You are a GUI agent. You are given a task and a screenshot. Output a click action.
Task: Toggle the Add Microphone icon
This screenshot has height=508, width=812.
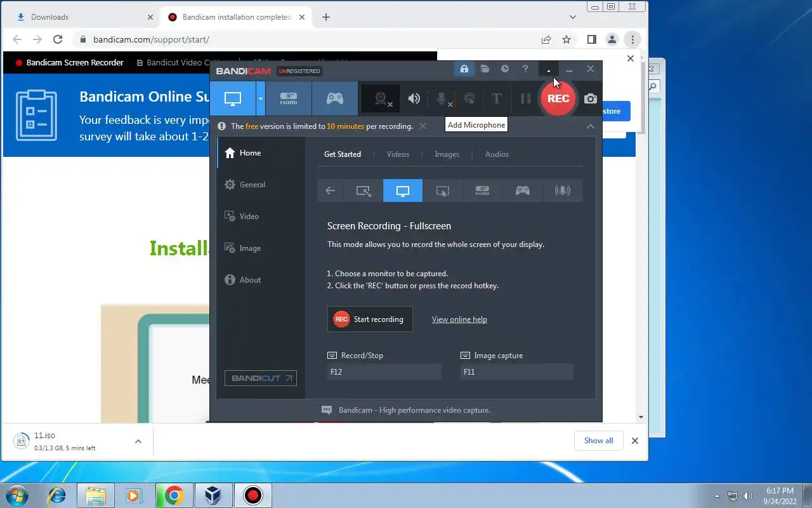click(x=442, y=98)
